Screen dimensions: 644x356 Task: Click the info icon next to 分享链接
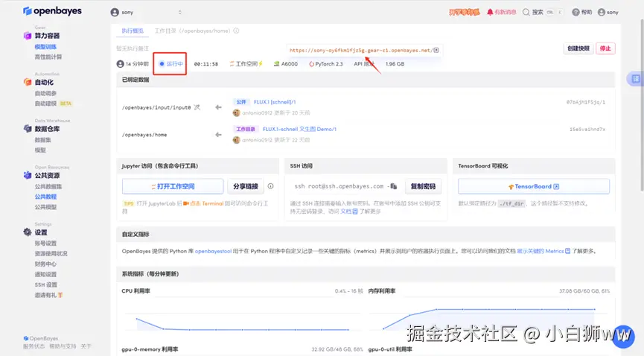[x=270, y=186]
